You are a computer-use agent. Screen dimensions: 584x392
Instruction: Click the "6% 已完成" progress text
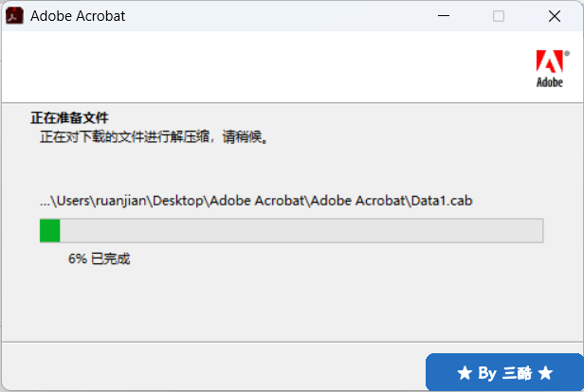99,258
